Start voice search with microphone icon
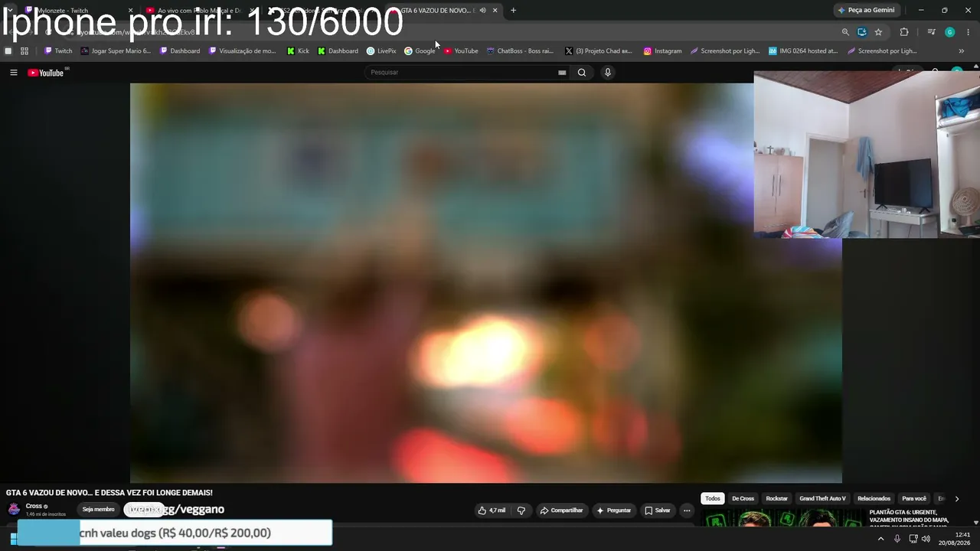Image resolution: width=980 pixels, height=551 pixels. point(608,73)
